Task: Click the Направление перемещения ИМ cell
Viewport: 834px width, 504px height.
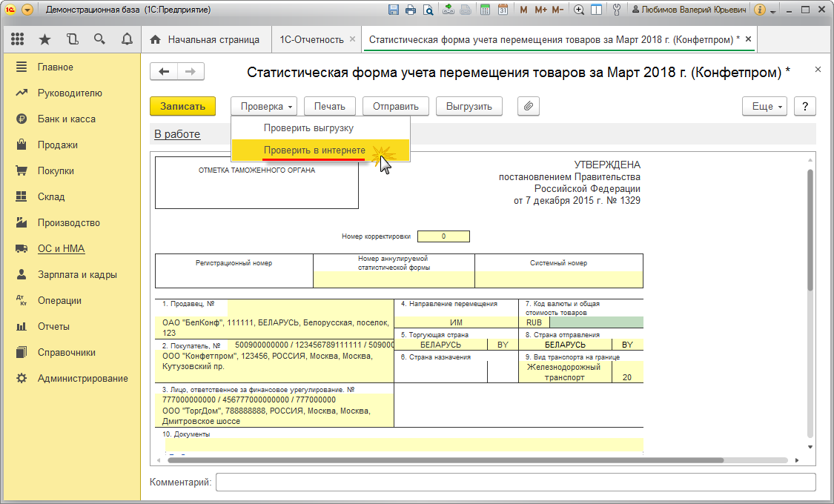Action: [x=456, y=322]
